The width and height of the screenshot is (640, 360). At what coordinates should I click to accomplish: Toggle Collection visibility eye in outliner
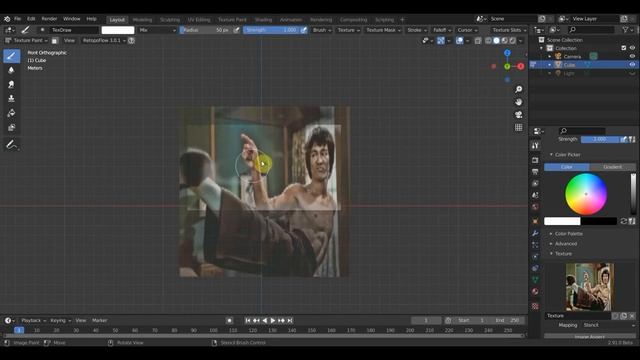pos(632,48)
